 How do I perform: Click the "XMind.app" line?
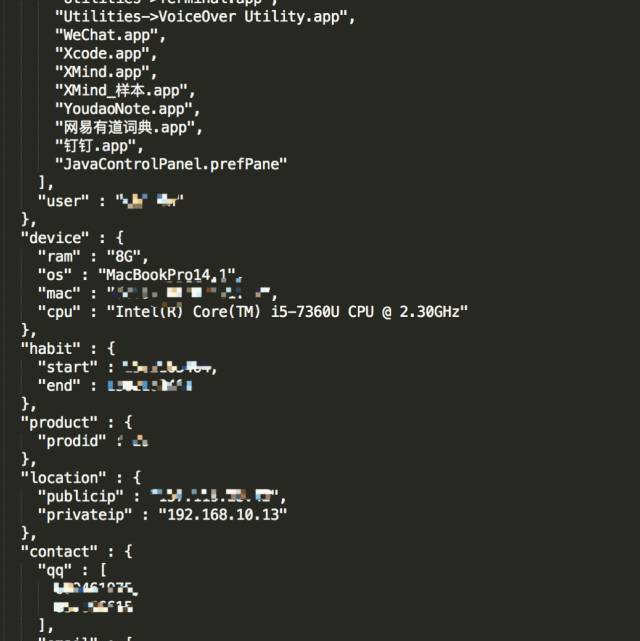(x=106, y=72)
